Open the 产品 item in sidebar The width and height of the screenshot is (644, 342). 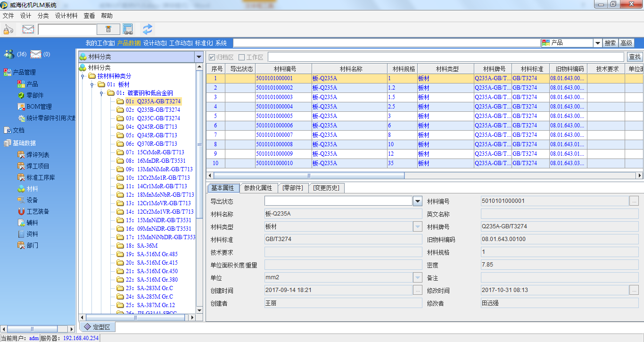point(32,84)
